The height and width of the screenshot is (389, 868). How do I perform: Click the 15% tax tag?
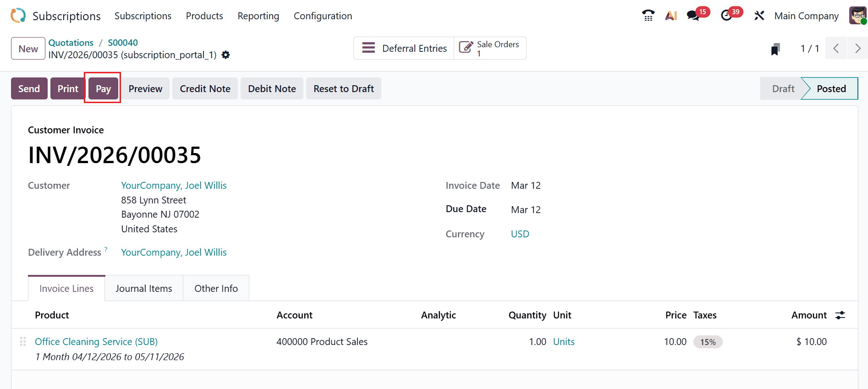708,342
